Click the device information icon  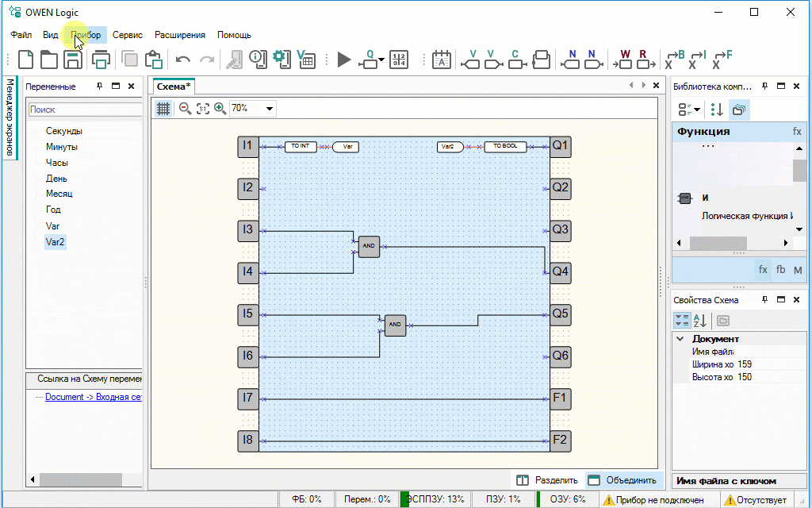[x=256, y=59]
